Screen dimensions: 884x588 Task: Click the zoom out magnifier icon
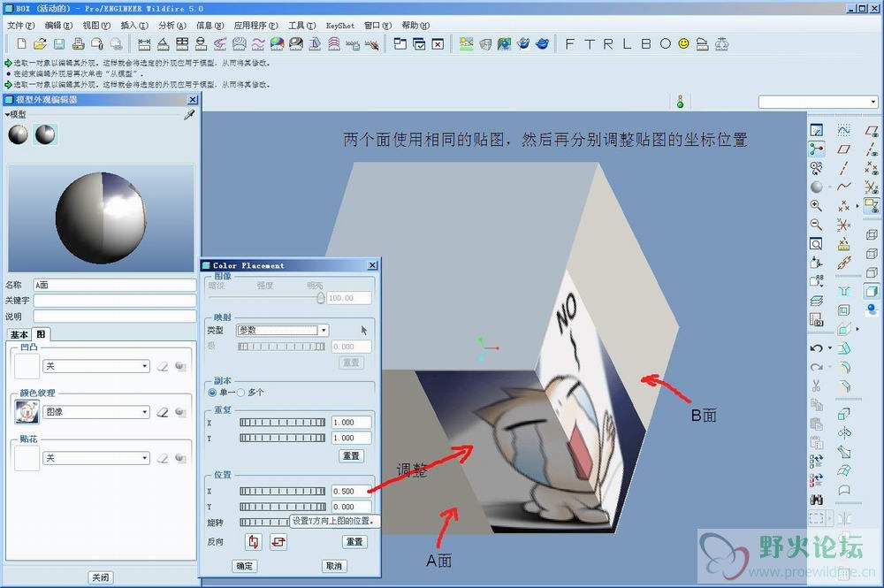(x=816, y=225)
